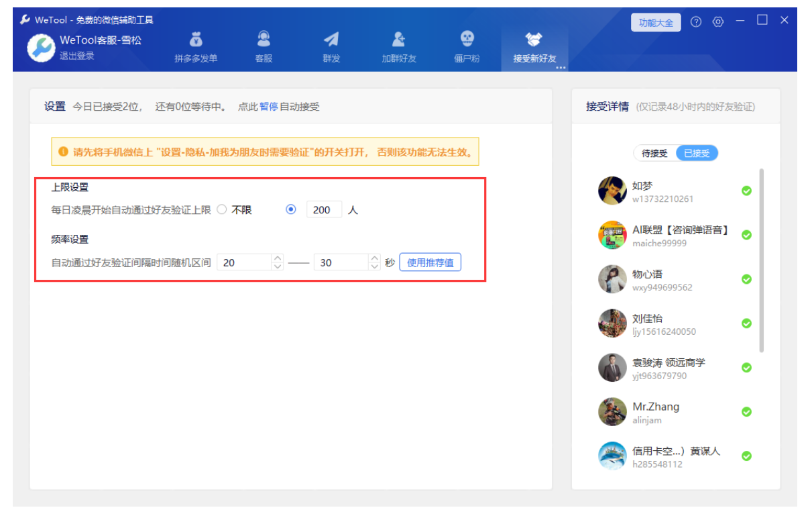Click the WeChat ID maiche99999
Image resolution: width=812 pixels, height=518 pixels.
click(x=660, y=244)
